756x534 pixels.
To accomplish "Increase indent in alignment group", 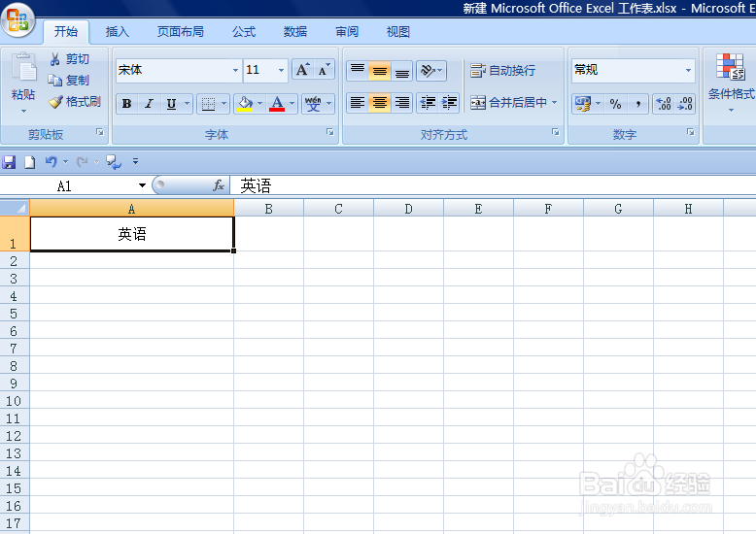I will tap(449, 103).
